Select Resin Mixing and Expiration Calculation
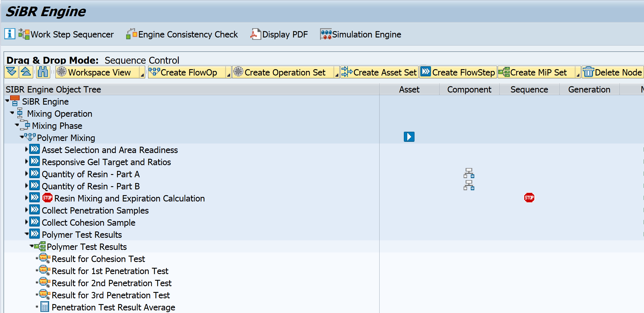The height and width of the screenshot is (313, 644). pos(129,198)
